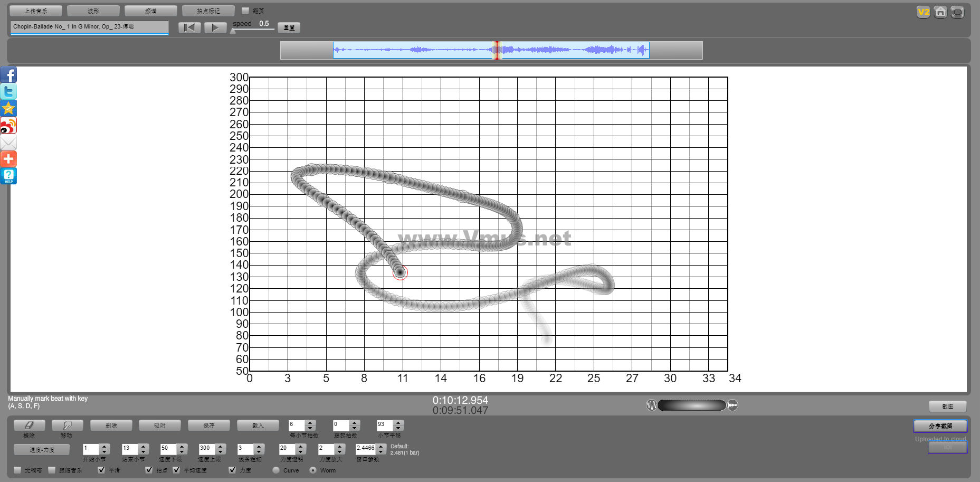980x482 pixels.
Task: Click the 分享截图 share screenshot button
Action: 940,426
